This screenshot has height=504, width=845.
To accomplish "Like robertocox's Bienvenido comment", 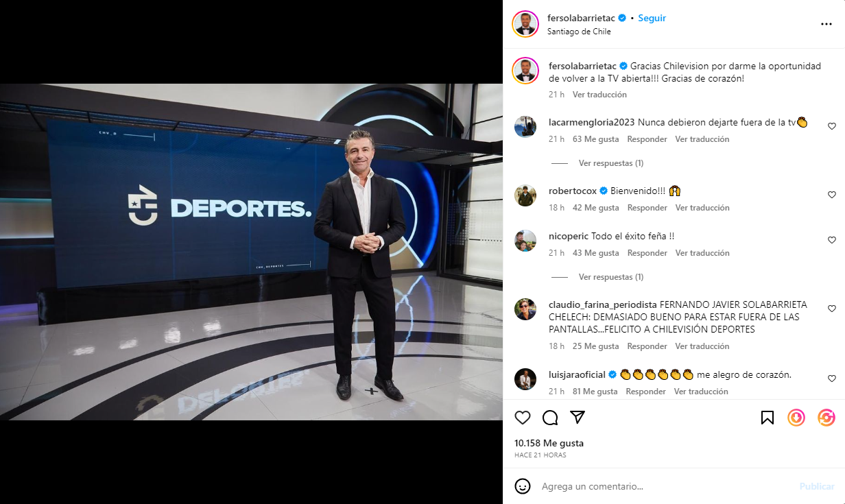I will (832, 195).
